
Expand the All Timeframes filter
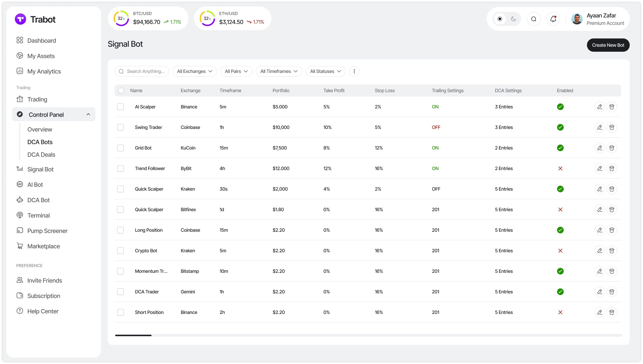click(279, 71)
